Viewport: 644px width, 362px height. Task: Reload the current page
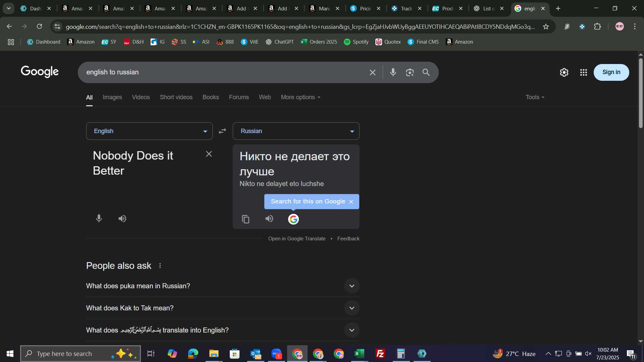point(40,26)
